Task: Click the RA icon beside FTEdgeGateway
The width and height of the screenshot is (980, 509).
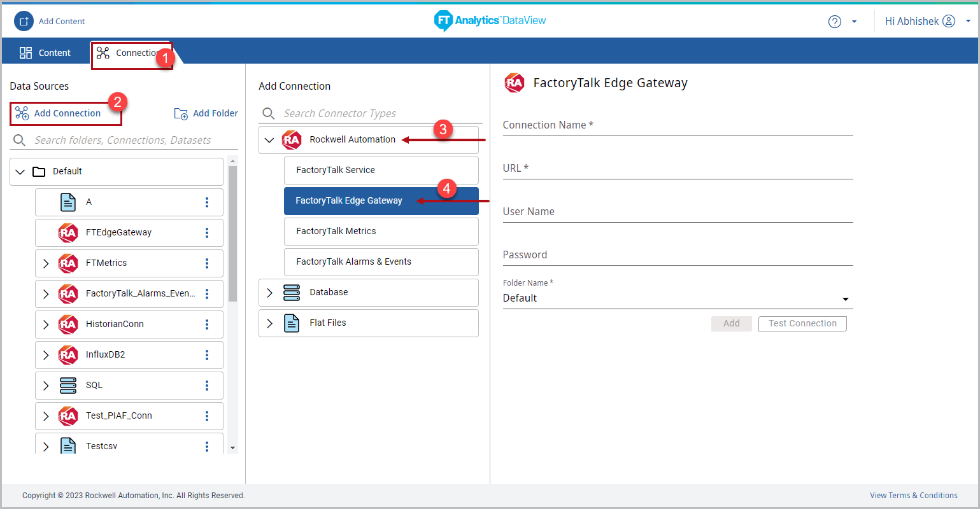Action: [68, 233]
